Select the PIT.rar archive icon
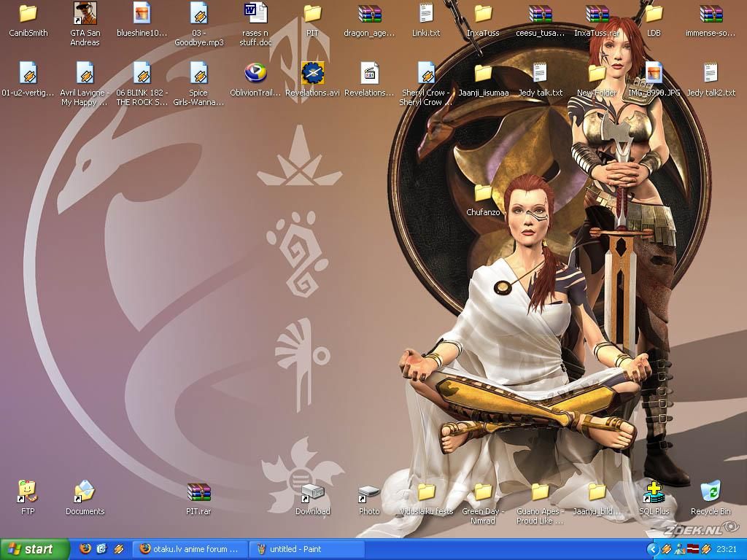The image size is (747, 560). tap(198, 492)
